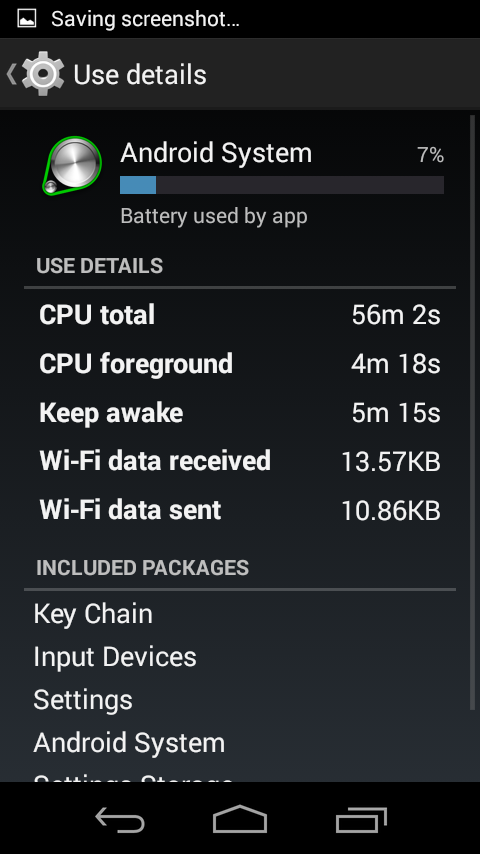Viewport: 480px width, 854px height.
Task: Tap the Wi-Fi data received row
Action: click(x=240, y=462)
